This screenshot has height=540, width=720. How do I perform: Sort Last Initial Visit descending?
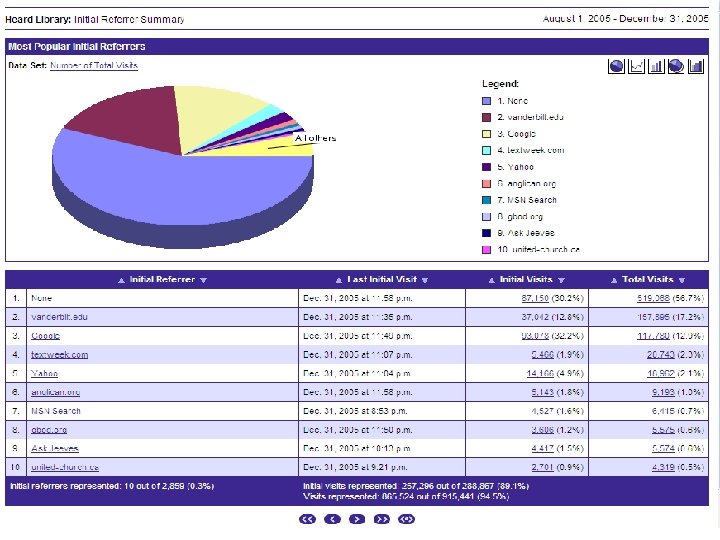pos(425,280)
